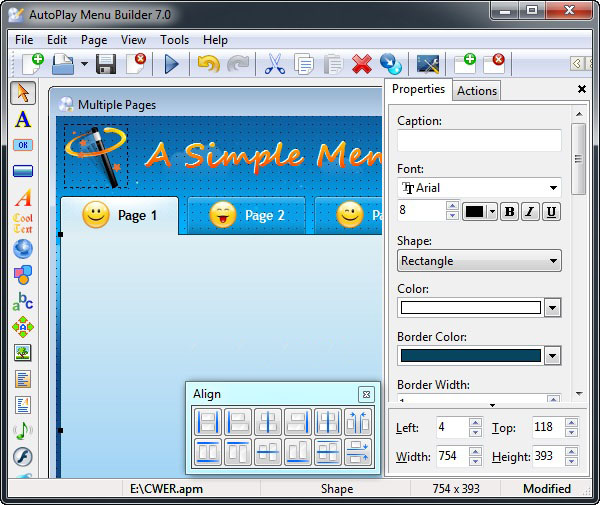Open the Arial font dropdown
This screenshot has height=505, width=600.
(x=553, y=188)
